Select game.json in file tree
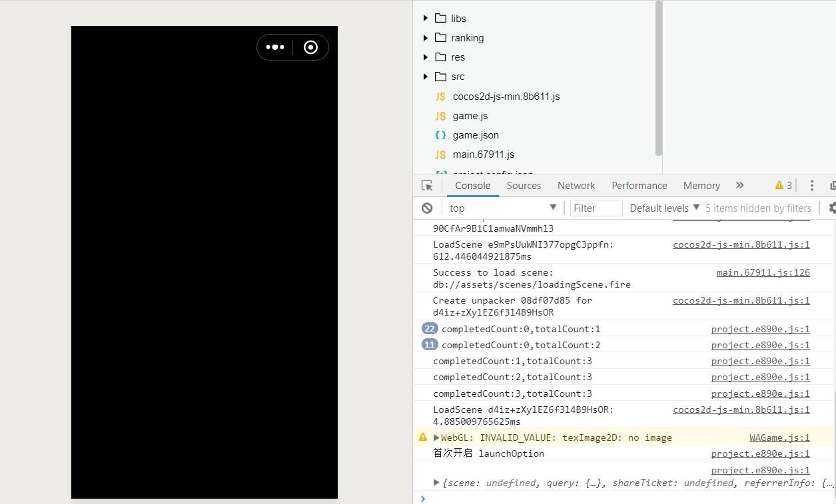The width and height of the screenshot is (836, 504). [476, 135]
